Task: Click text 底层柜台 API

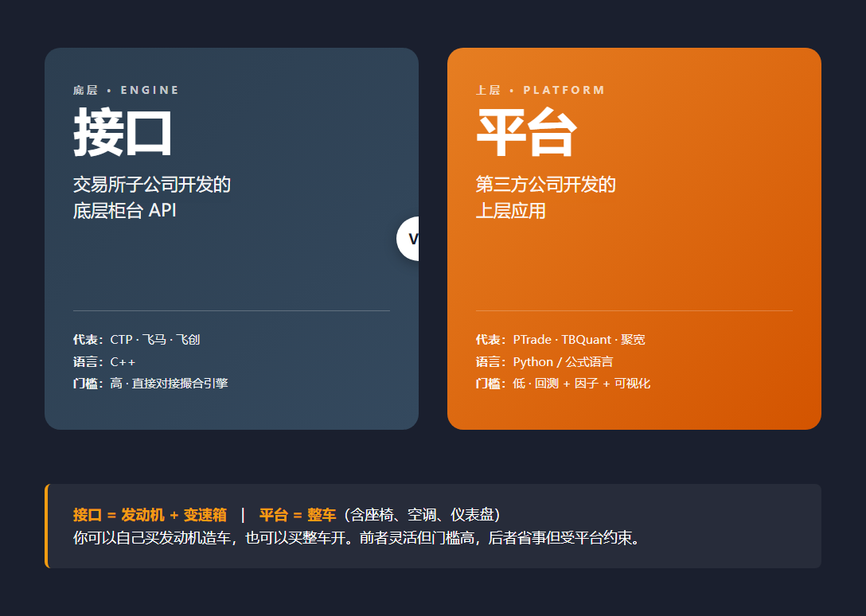Action: 125,210
